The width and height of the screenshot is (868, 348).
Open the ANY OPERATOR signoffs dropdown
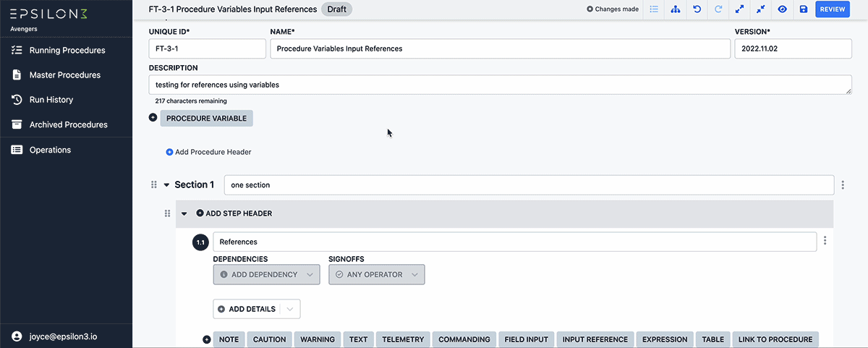pos(377,275)
